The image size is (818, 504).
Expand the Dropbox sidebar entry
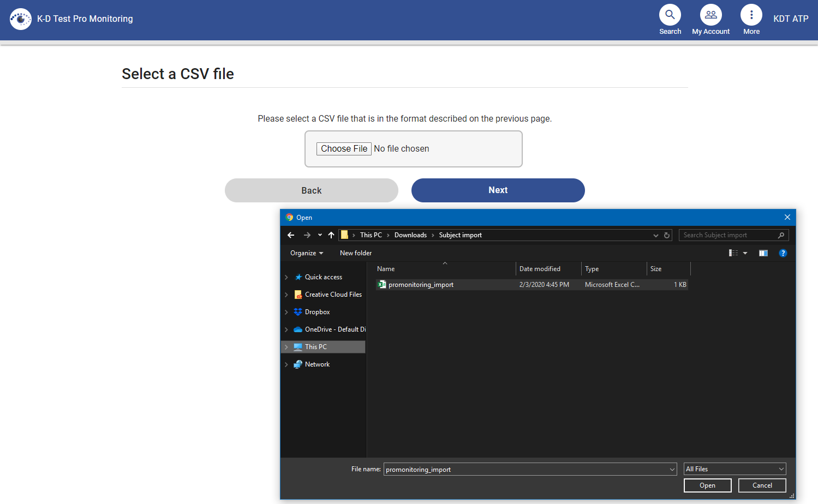coord(286,311)
